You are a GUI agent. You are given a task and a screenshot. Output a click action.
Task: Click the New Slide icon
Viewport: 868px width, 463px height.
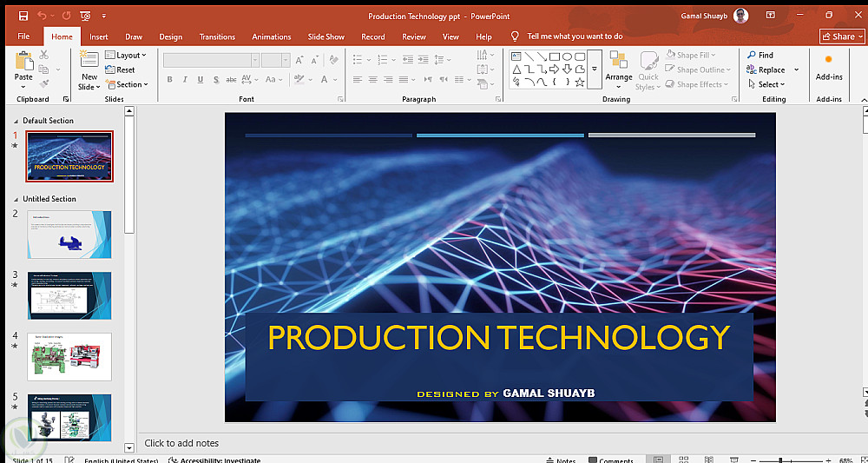tap(89, 60)
